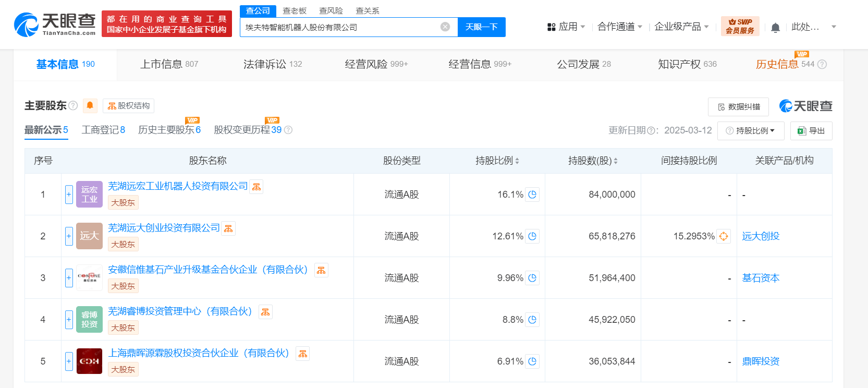
Task: Switch to 公司发展 tab
Action: pos(584,64)
